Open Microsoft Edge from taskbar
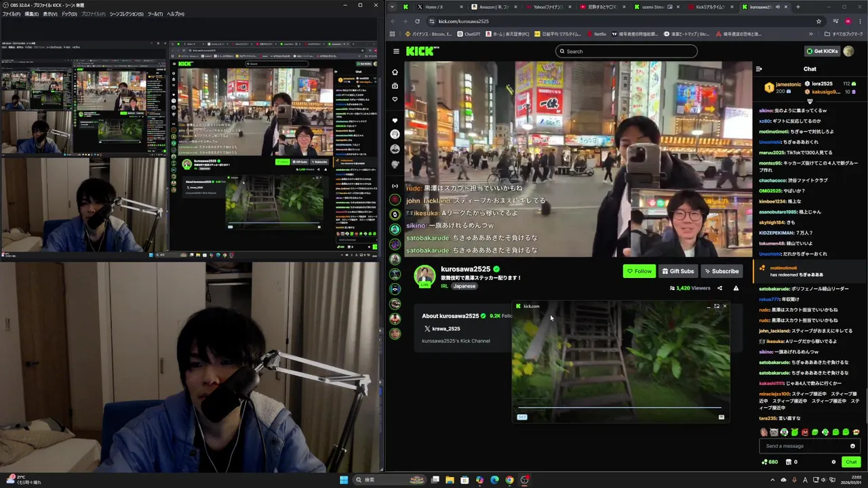The height and width of the screenshot is (488, 868). tap(494, 480)
